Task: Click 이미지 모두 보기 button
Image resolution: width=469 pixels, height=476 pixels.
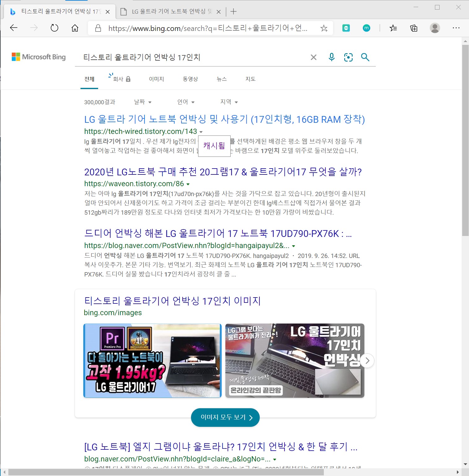Action: [225, 417]
